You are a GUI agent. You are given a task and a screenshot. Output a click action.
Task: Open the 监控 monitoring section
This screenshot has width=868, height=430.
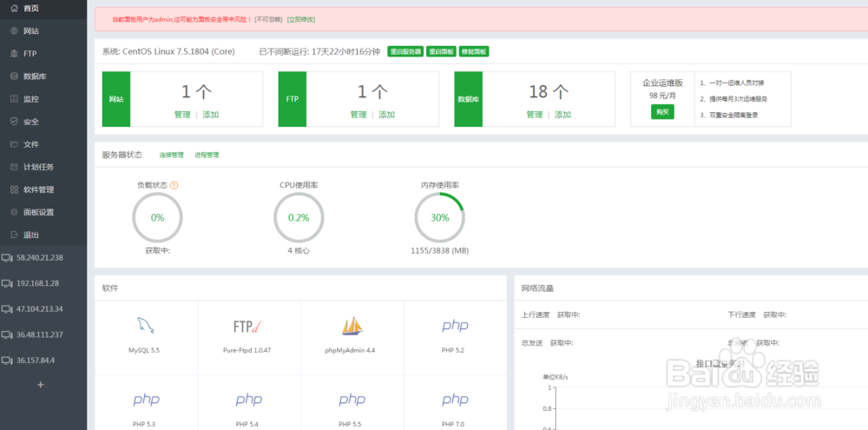click(x=43, y=99)
